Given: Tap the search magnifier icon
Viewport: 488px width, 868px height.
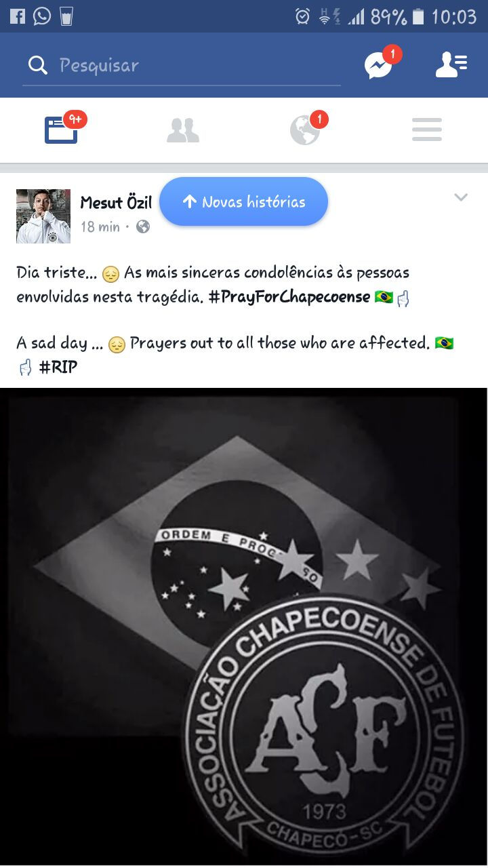Looking at the screenshot, I should [38, 65].
